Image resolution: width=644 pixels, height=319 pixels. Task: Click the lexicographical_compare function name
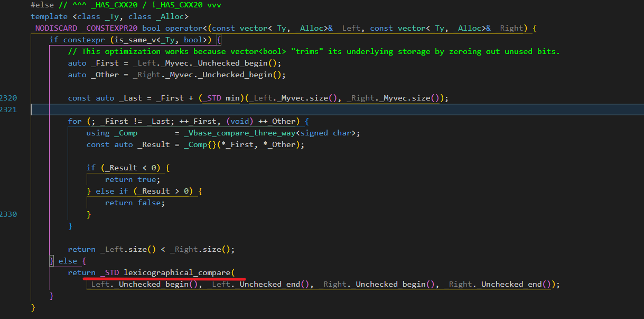point(177,272)
